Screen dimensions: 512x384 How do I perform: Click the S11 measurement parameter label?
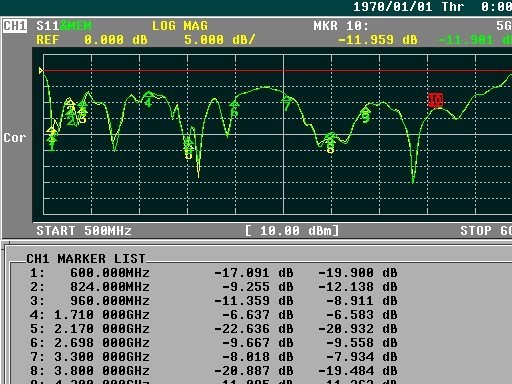47,26
